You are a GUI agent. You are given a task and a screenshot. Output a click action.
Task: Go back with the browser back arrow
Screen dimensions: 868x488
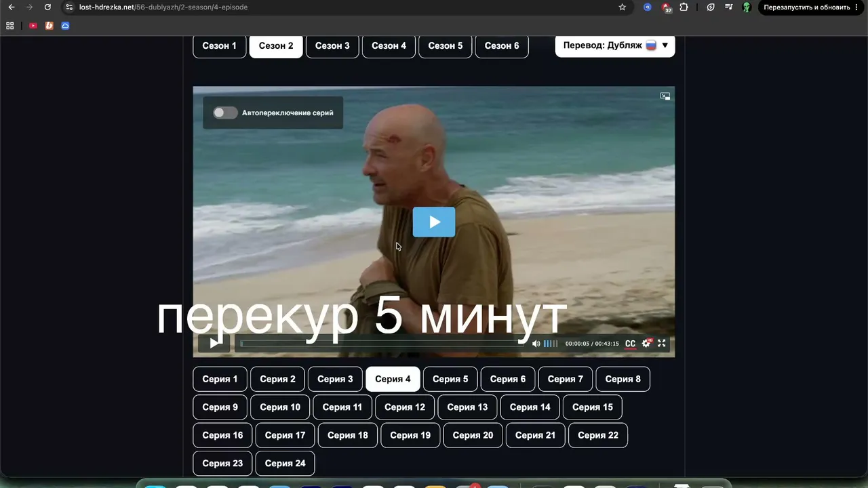tap(11, 7)
